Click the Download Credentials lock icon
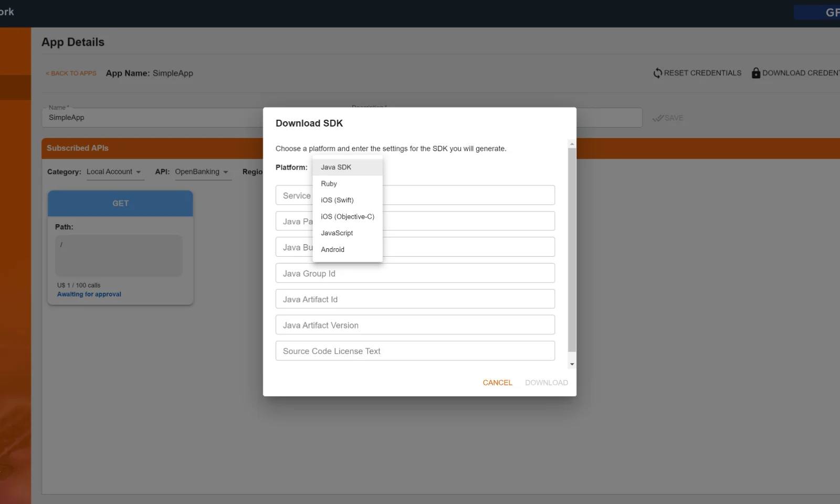 [x=756, y=73]
